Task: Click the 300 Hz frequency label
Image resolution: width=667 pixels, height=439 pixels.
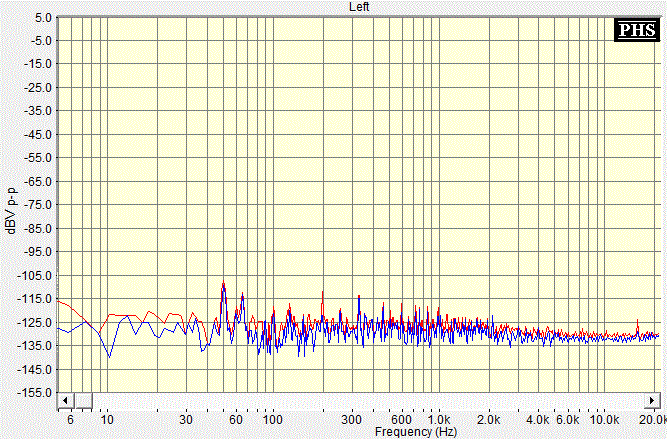Action: pos(352,420)
